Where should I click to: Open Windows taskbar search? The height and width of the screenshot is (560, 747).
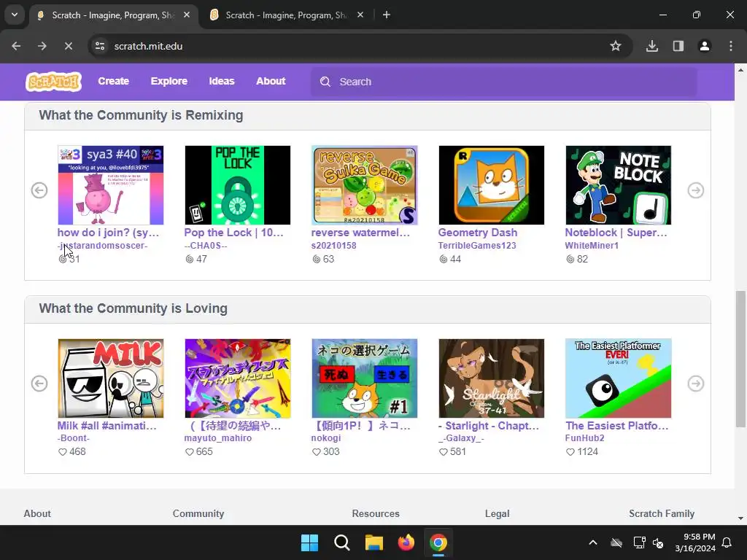[341, 542]
